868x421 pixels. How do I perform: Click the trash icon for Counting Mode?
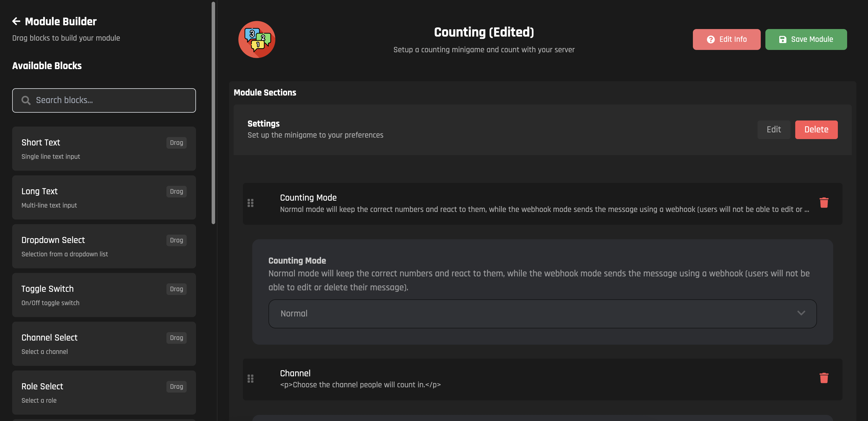point(824,203)
